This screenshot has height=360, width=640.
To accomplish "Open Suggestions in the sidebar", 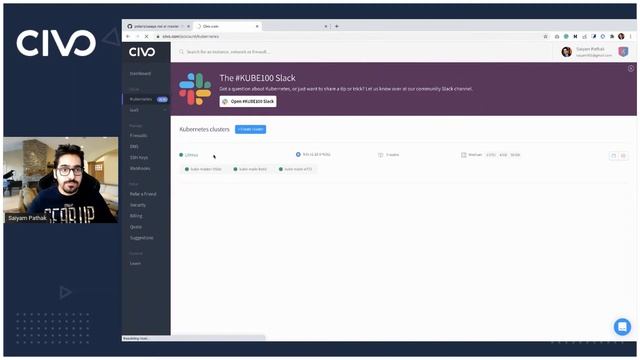I will pyautogui.click(x=142, y=238).
